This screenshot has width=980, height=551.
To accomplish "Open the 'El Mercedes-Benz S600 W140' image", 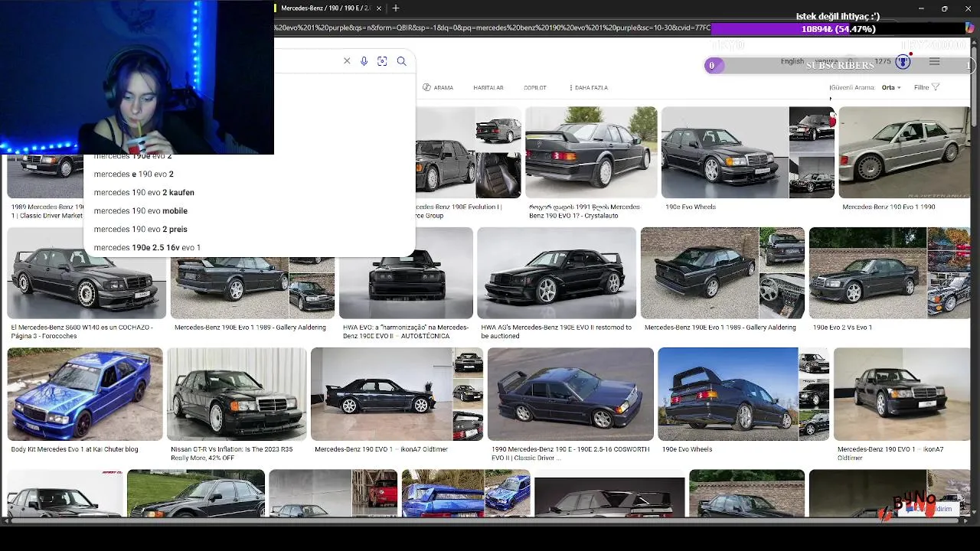I will [87, 272].
